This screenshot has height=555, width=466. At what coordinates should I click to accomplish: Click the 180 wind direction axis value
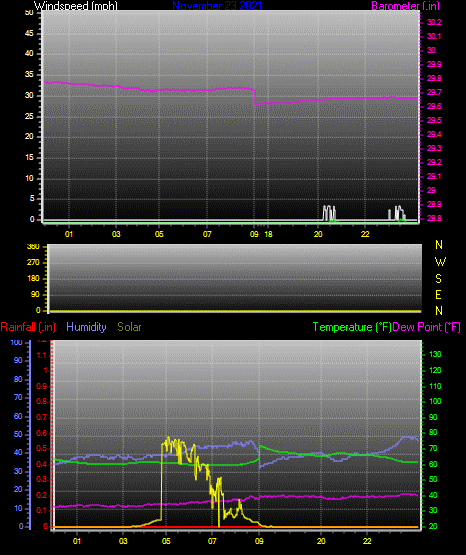[33, 279]
